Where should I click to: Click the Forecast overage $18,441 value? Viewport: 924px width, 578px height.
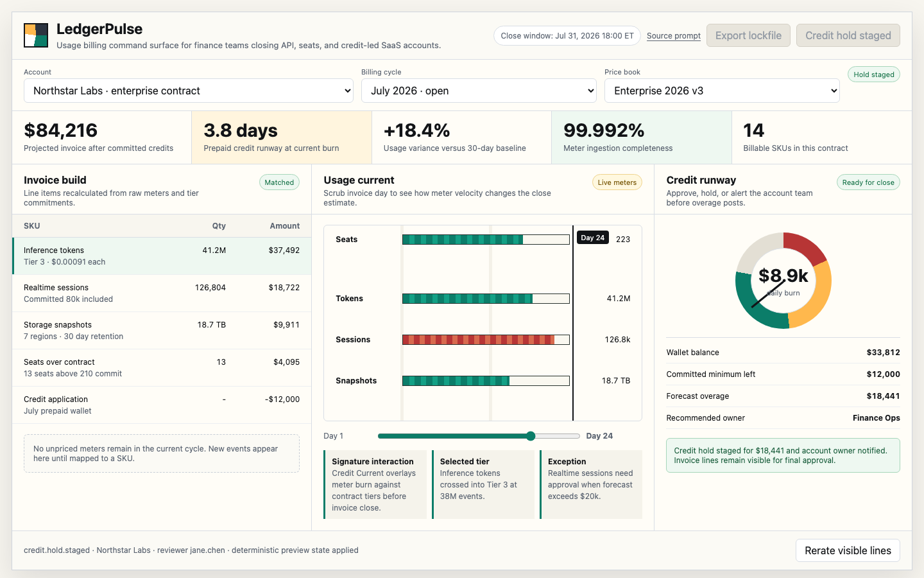pyautogui.click(x=883, y=396)
